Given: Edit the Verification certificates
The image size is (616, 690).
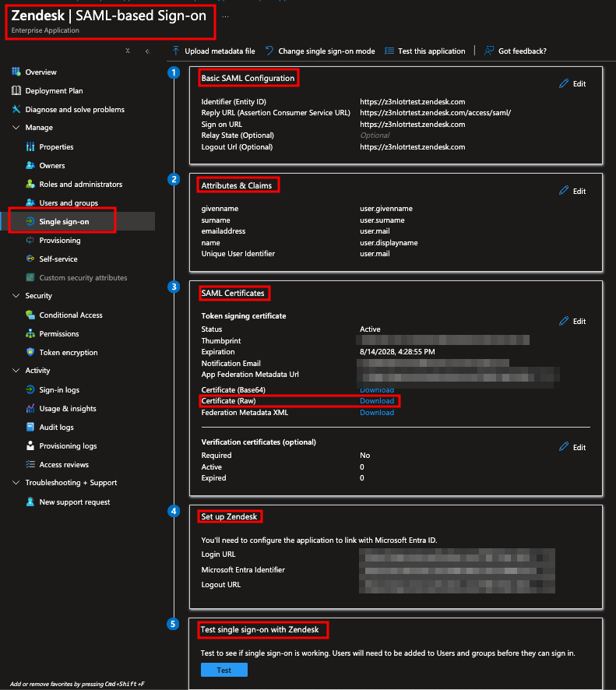Looking at the screenshot, I should (573, 447).
